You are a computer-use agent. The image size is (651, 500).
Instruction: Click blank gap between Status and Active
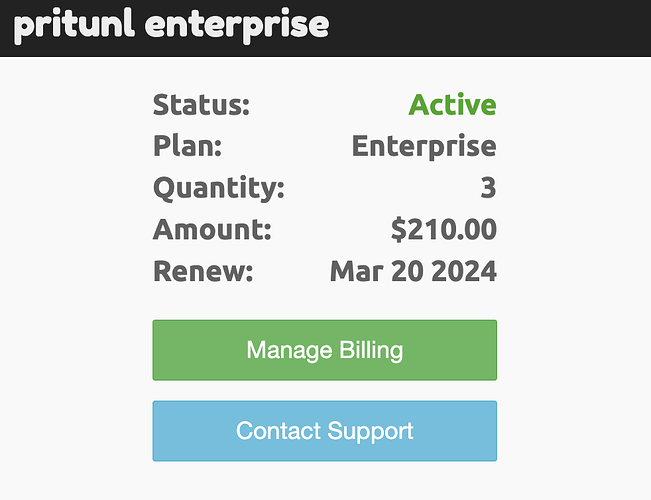coord(328,104)
